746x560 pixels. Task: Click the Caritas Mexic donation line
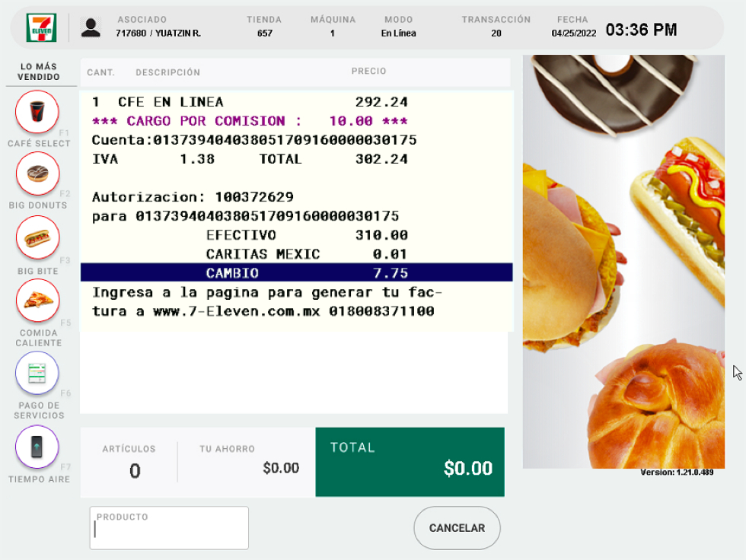306,254
